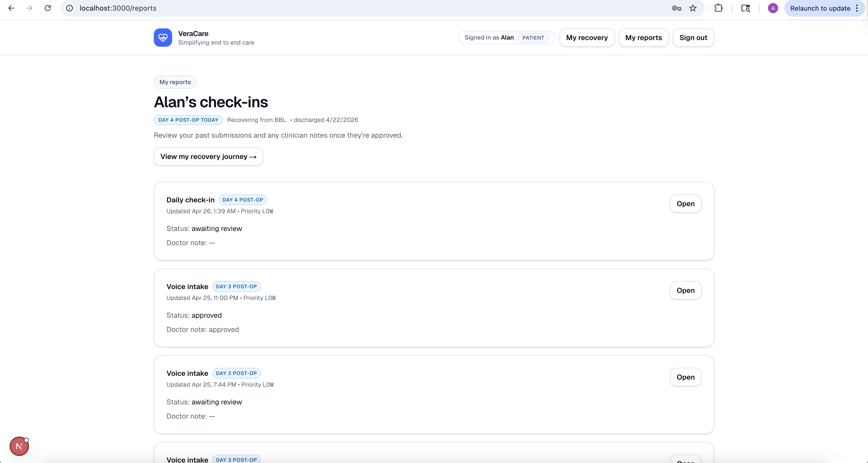Click the address bar URL field

coord(337,8)
